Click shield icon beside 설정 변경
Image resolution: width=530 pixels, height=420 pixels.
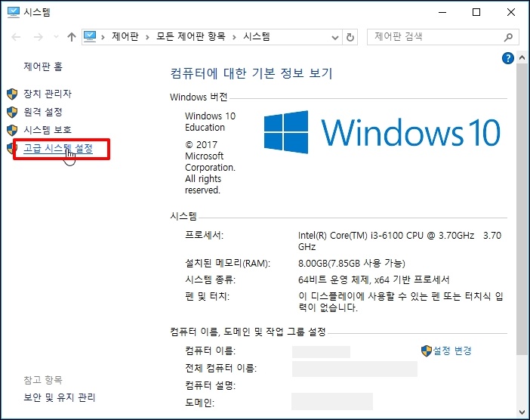tap(427, 351)
